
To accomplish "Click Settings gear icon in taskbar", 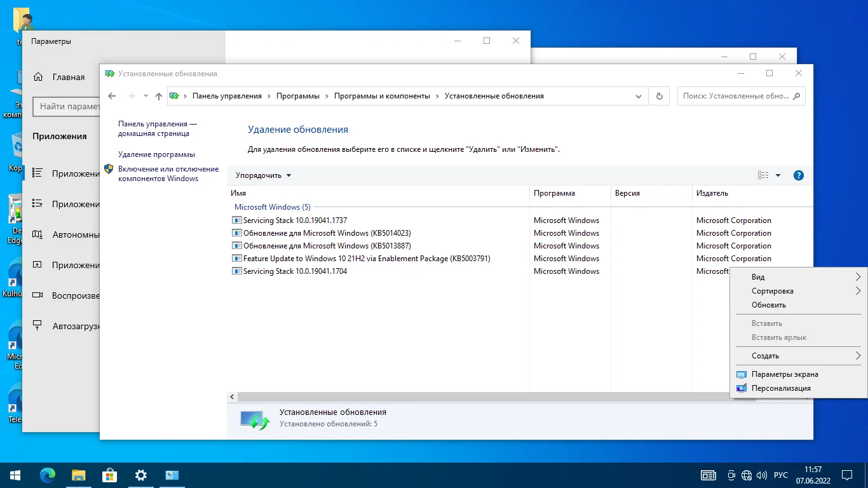I will [x=141, y=475].
